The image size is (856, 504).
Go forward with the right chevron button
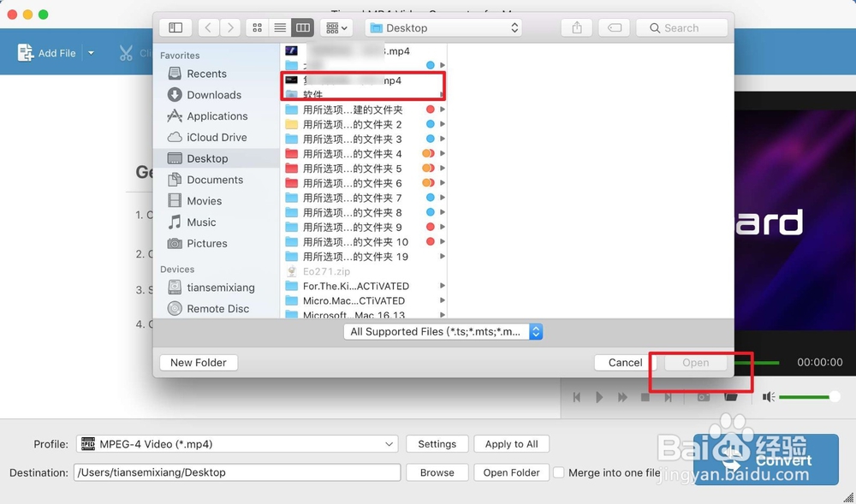[230, 28]
